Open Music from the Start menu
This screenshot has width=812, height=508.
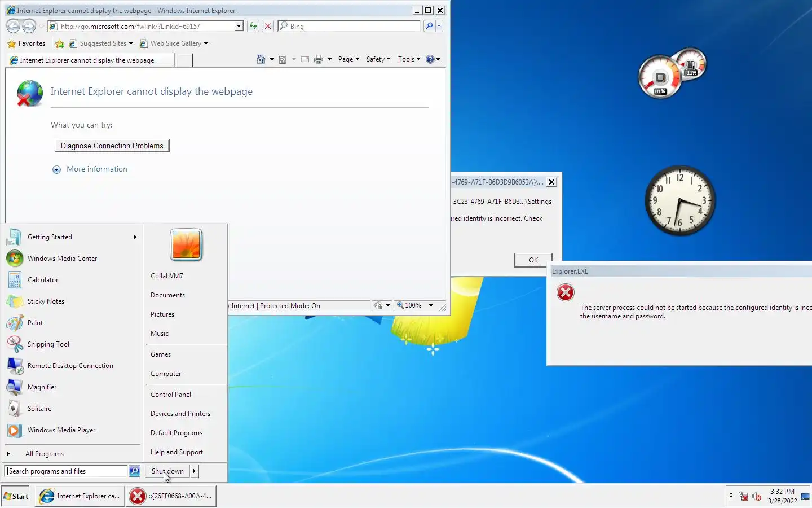[160, 334]
